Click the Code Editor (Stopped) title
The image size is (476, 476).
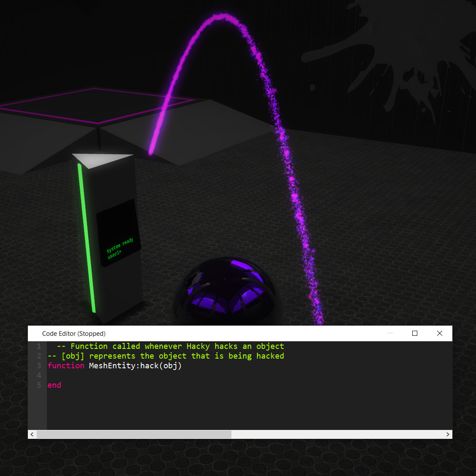tap(74, 334)
